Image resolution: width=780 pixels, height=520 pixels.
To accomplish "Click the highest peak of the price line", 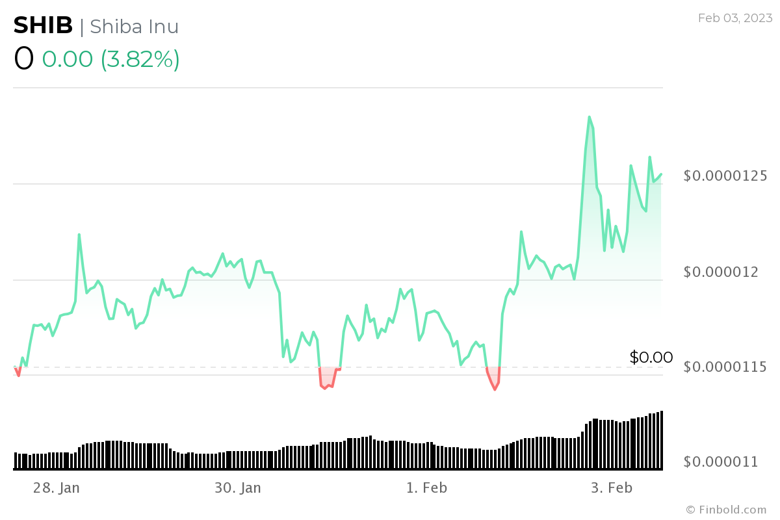I will coord(589,117).
